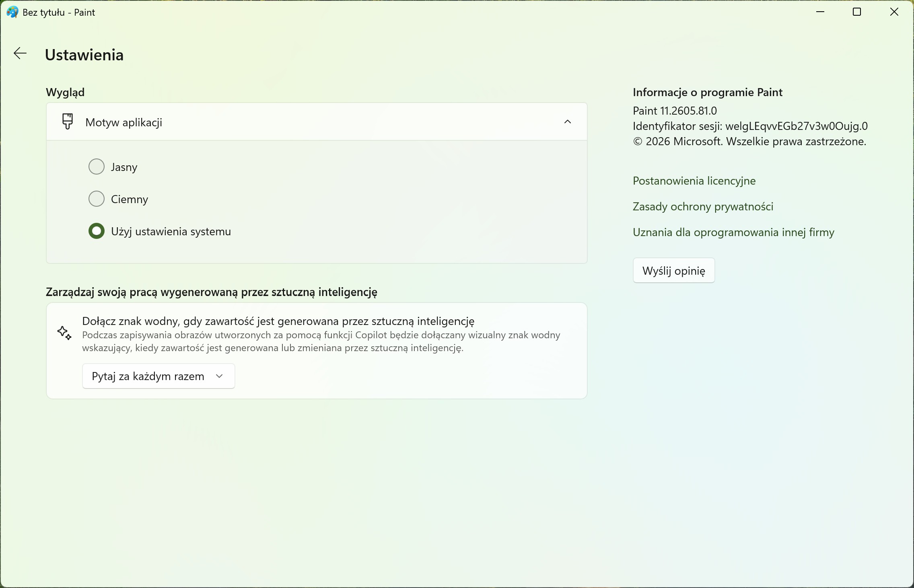This screenshot has height=588, width=914.
Task: Open Postanowienia licencyjne link
Action: pos(694,181)
